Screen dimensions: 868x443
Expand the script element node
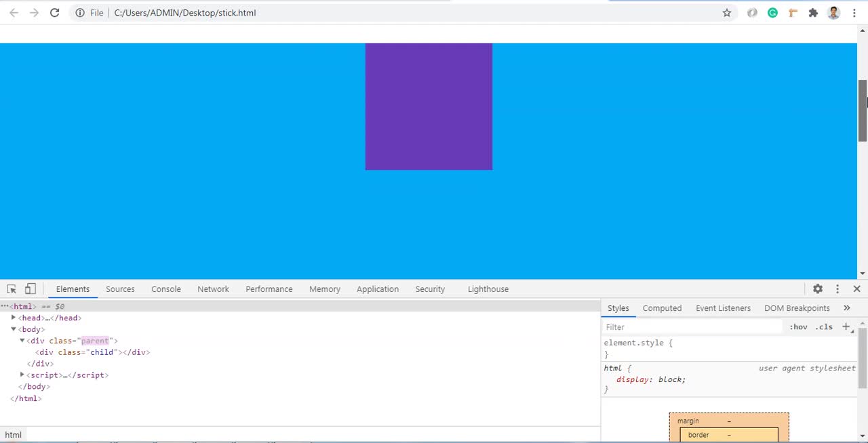[22, 375]
